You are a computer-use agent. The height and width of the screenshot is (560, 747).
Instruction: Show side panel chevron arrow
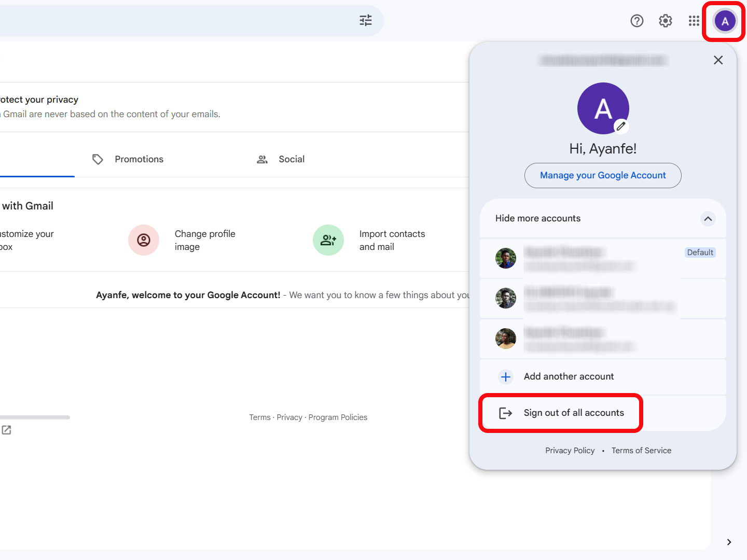(x=729, y=542)
